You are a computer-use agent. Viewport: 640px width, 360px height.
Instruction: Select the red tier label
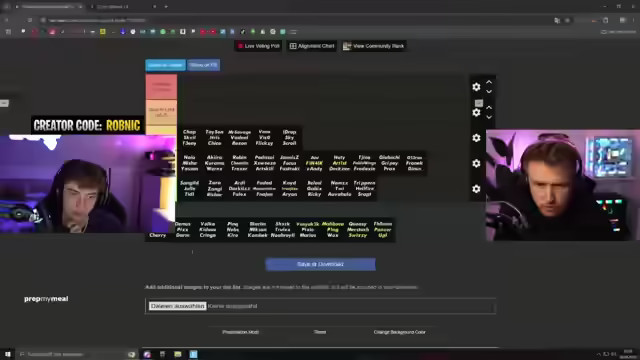161,87
